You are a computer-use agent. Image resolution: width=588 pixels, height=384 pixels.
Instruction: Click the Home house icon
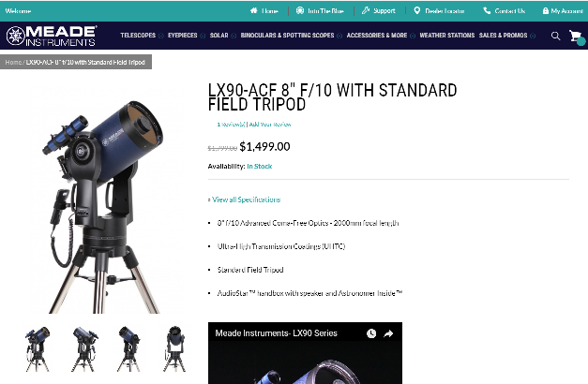pyautogui.click(x=254, y=10)
